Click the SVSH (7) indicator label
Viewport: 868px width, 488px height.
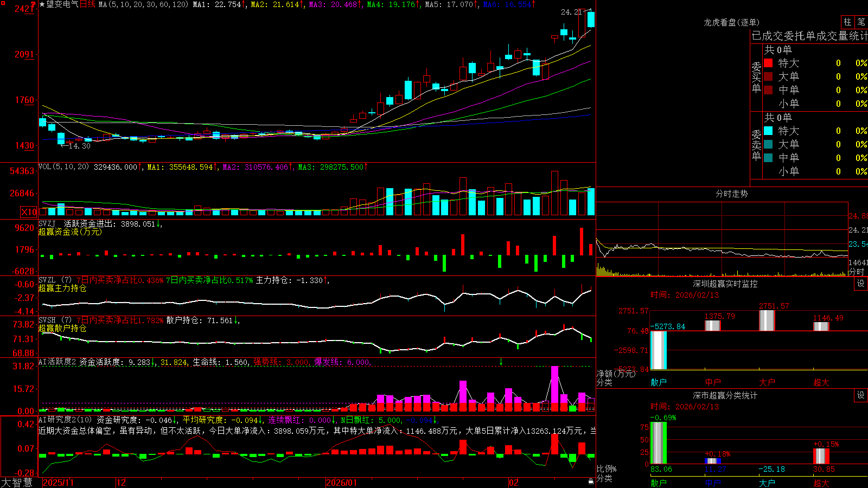tap(55, 320)
